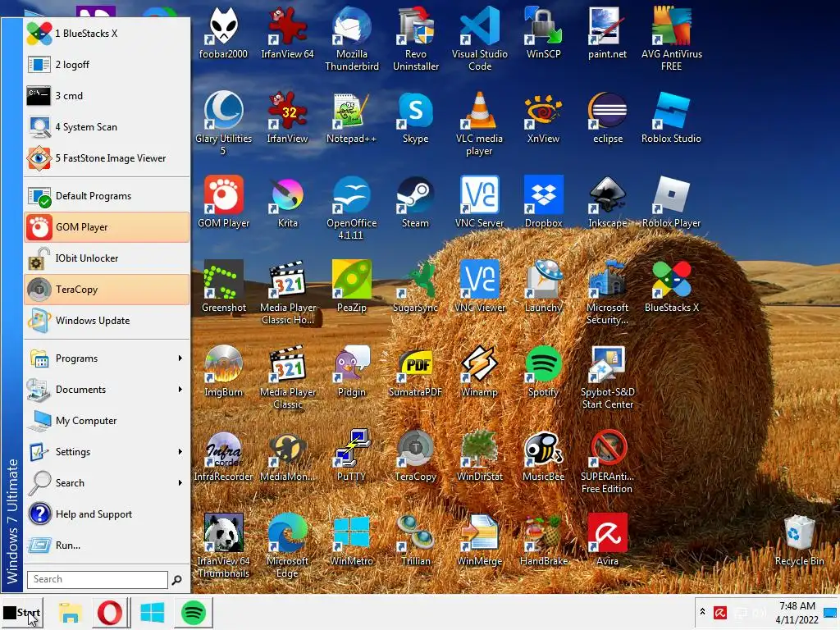Viewport: 840px width, 630px height.
Task: Select the Steam desktop shortcut
Action: click(416, 202)
